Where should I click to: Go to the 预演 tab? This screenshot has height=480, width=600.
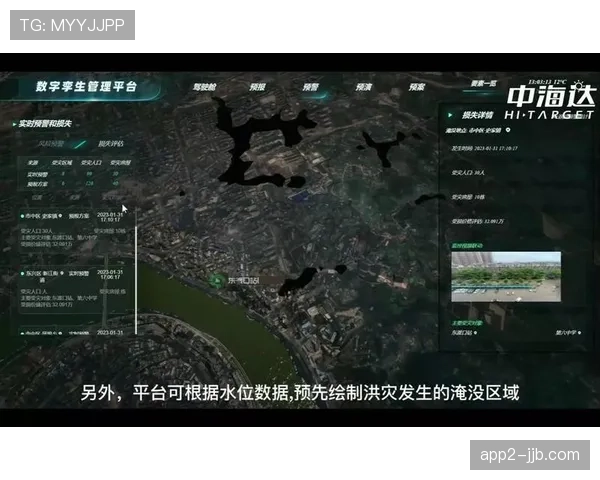[364, 87]
